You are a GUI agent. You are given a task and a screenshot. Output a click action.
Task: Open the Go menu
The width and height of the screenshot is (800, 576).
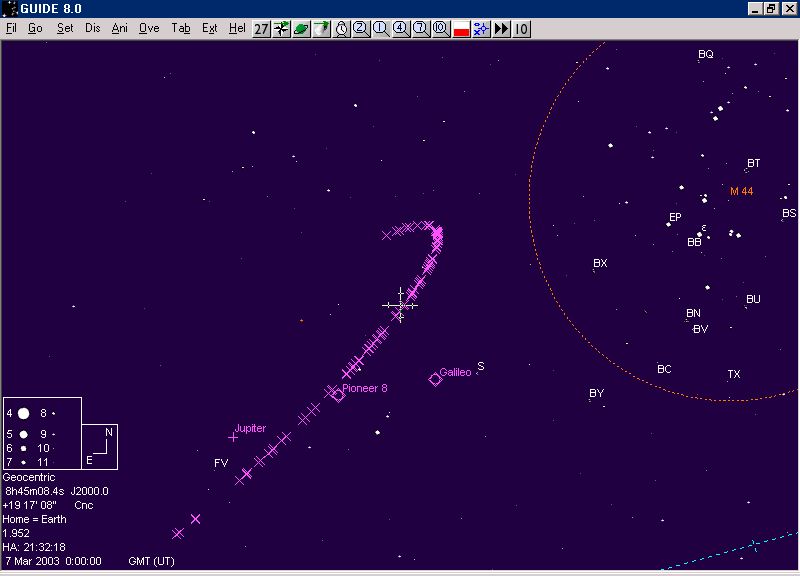(x=35, y=29)
